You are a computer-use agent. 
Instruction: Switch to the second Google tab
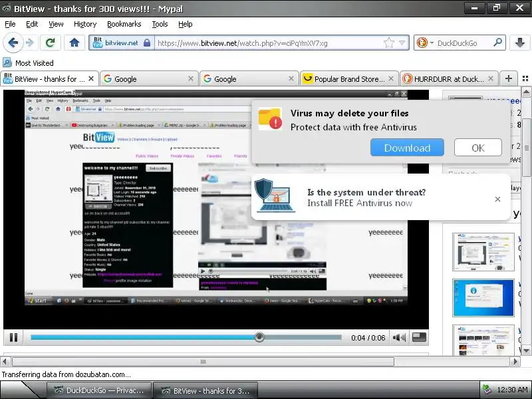point(248,78)
